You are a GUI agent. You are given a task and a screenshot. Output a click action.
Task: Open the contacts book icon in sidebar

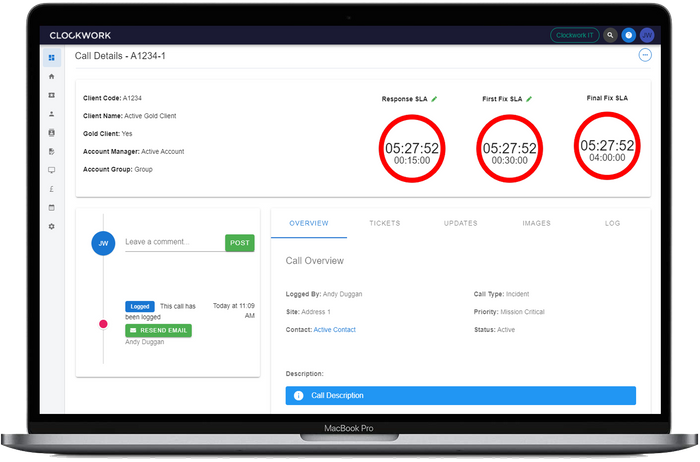(x=52, y=133)
